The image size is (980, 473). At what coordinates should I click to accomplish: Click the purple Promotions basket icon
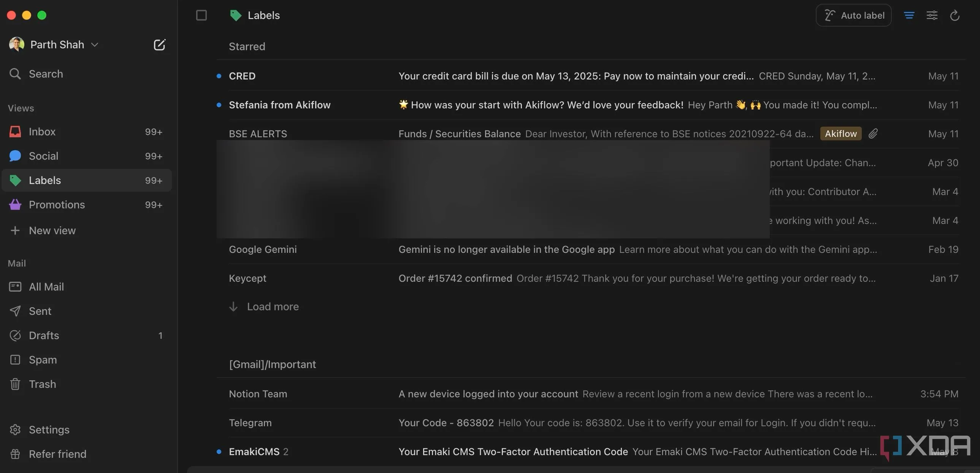click(x=15, y=205)
